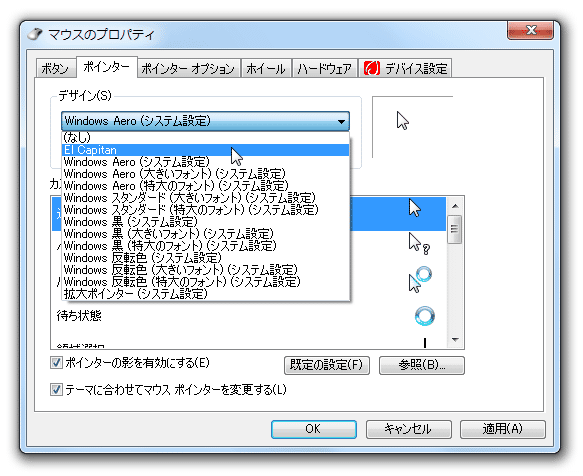Click the 既定の設定(F) button

pos(326,365)
